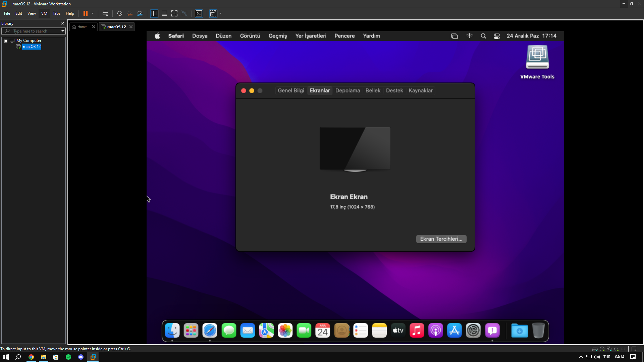Toggle the library sidebar view button
Viewport: 644px width, 362px height.
pyautogui.click(x=154, y=13)
